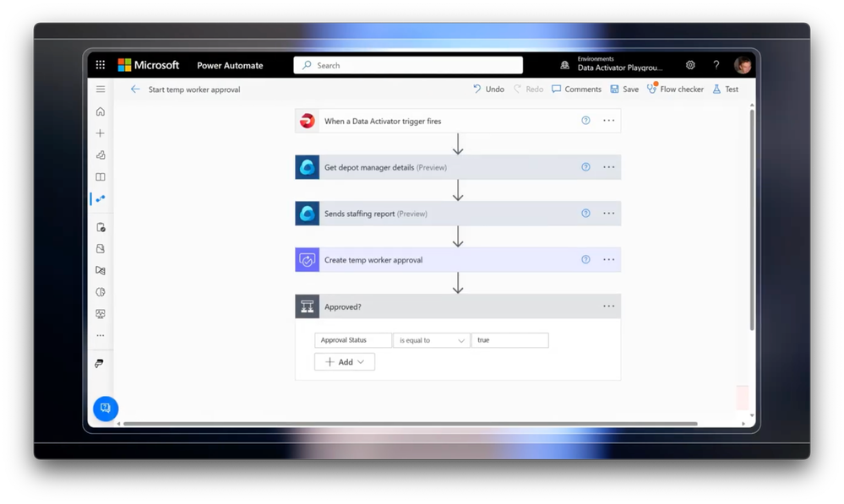The height and width of the screenshot is (504, 844).
Task: Click the Approval Status condition field
Action: (353, 340)
